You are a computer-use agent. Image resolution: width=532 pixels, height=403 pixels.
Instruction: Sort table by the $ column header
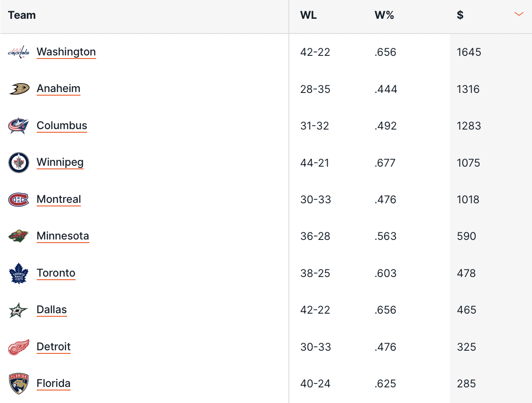(460, 15)
